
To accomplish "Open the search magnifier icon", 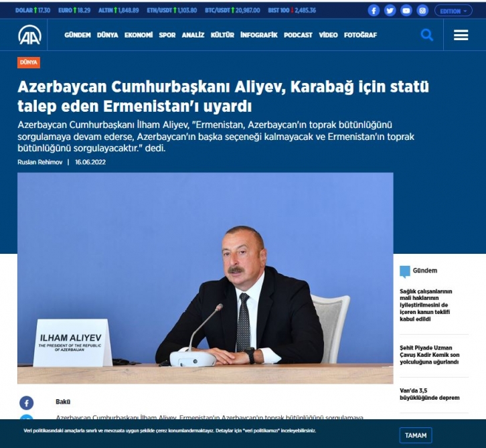I will click(426, 35).
